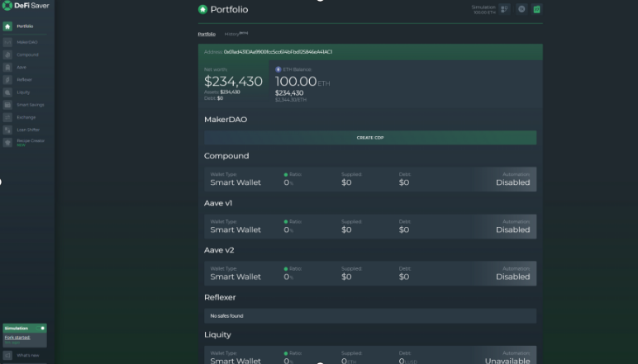Select the Portfolio tab under the header

point(207,34)
